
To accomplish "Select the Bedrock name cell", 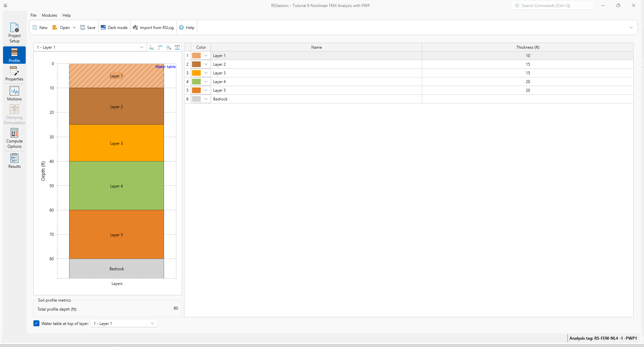I will click(x=316, y=99).
